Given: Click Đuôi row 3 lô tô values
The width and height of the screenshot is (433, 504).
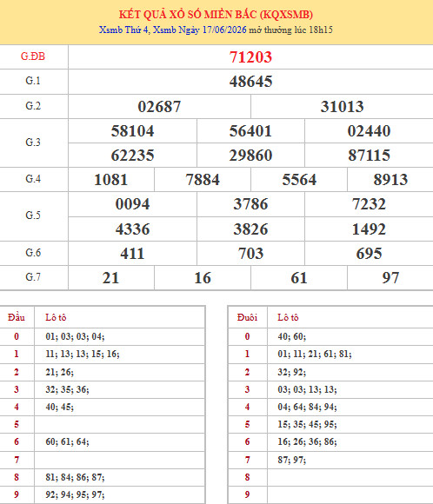Looking at the screenshot, I should click(x=307, y=389).
